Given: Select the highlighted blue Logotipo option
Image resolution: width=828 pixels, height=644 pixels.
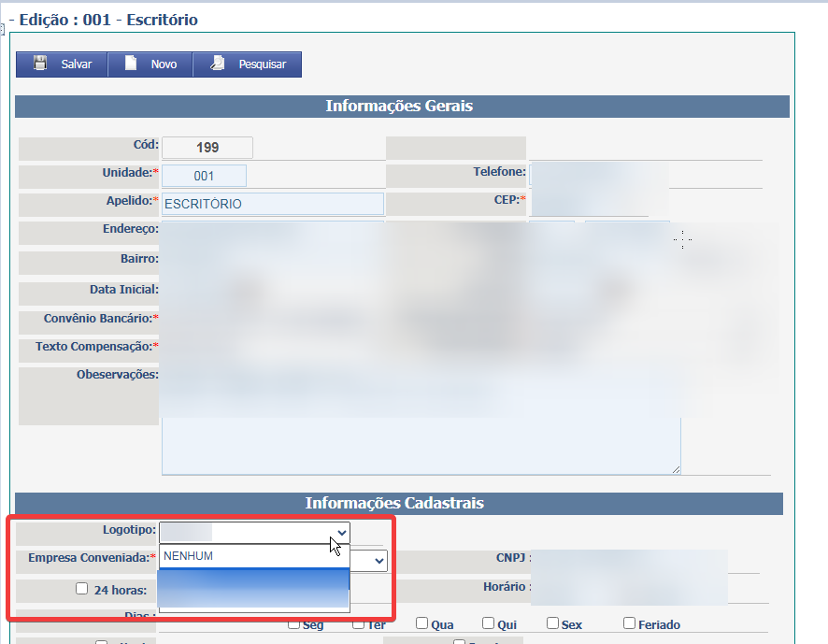Looking at the screenshot, I should pyautogui.click(x=254, y=588).
